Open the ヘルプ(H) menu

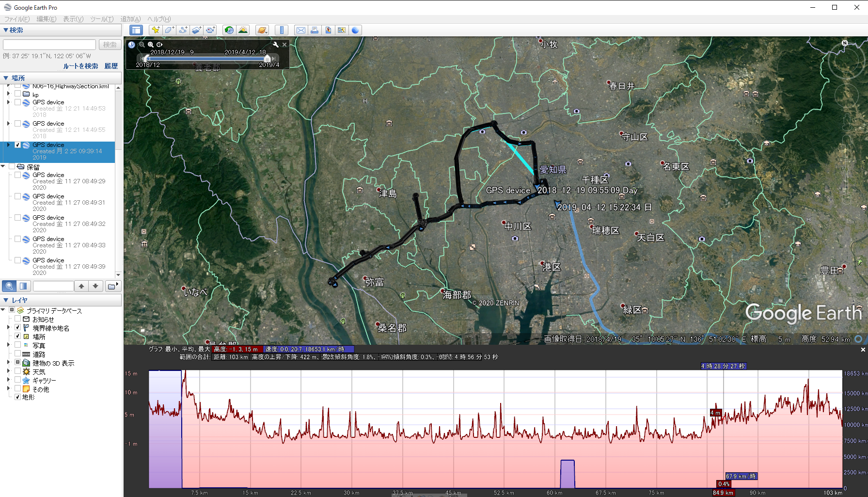[x=159, y=19]
